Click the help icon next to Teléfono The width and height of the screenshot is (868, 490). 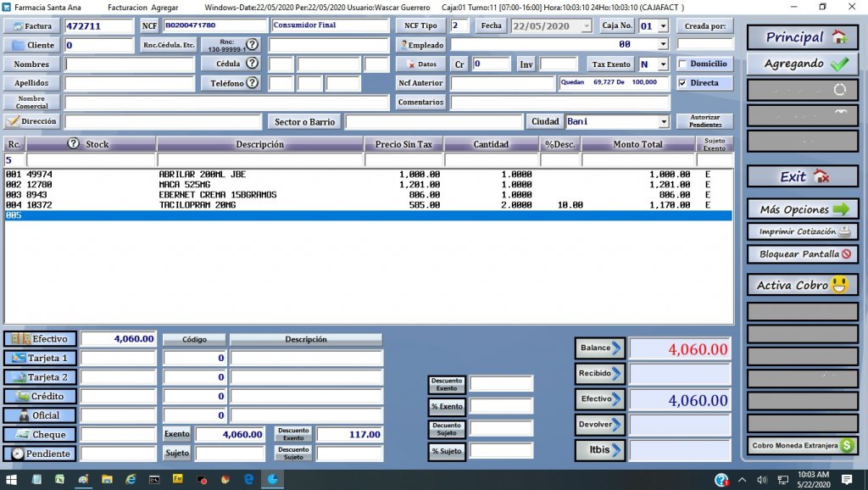(x=252, y=83)
